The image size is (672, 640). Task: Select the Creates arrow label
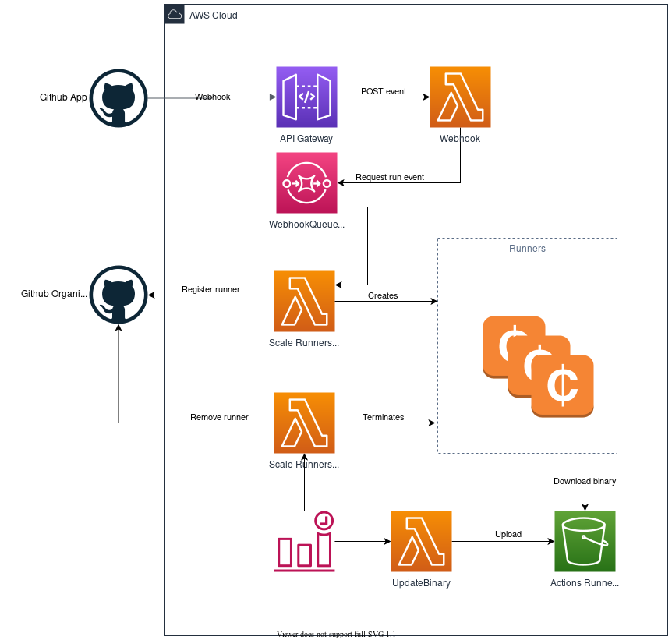click(383, 295)
